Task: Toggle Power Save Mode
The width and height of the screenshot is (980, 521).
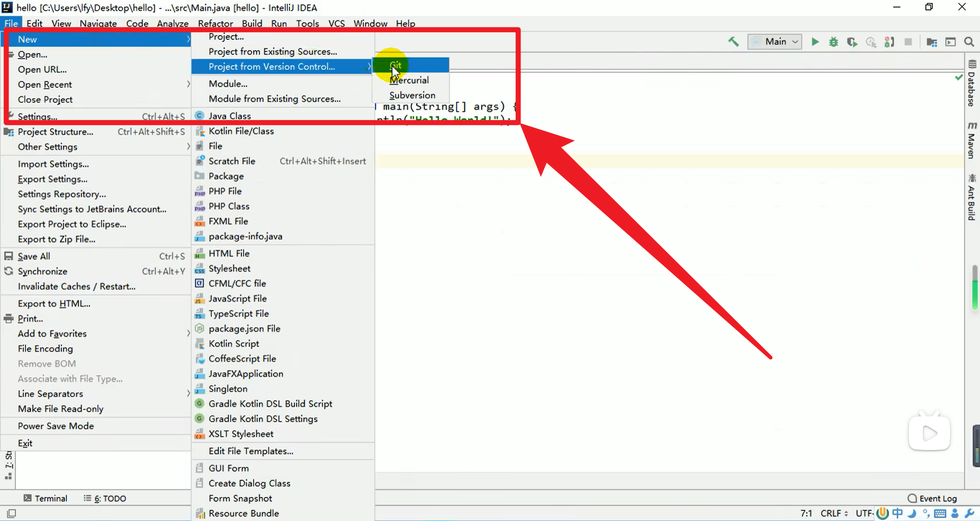Action: click(96, 426)
